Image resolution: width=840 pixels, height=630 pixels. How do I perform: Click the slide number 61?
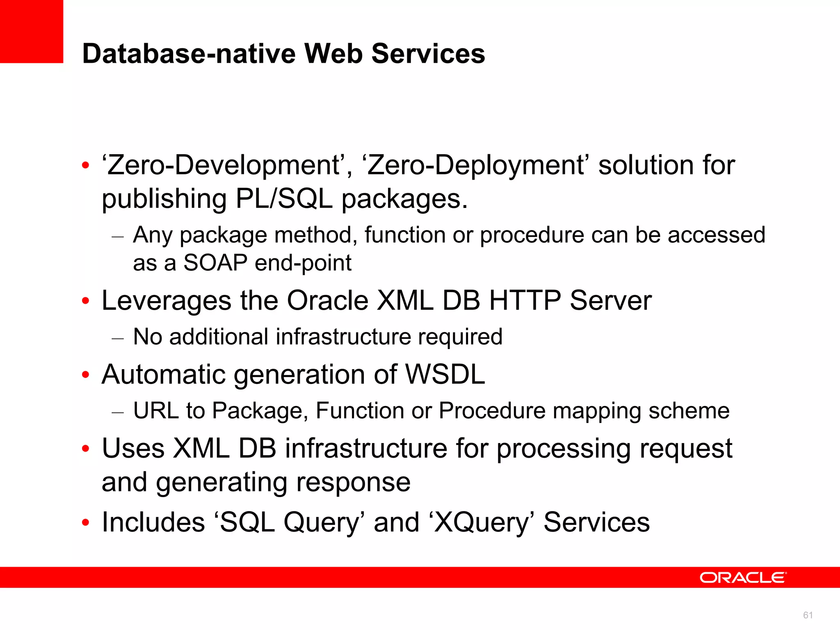point(808,615)
